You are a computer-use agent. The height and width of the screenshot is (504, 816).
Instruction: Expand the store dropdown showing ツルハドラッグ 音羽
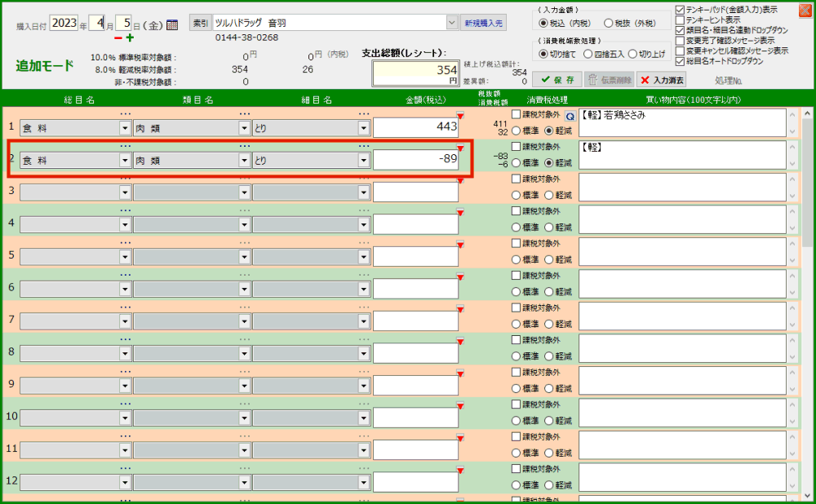point(452,23)
